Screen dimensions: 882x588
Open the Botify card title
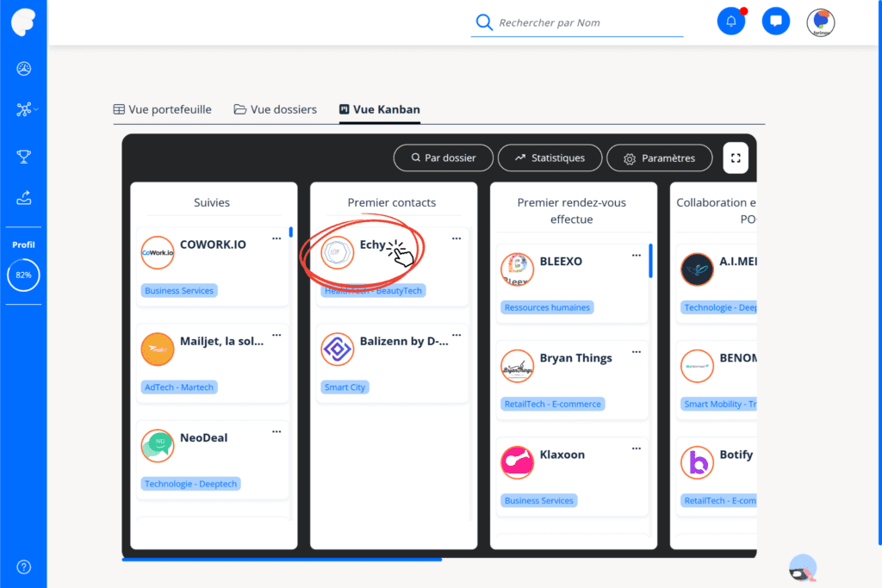pyautogui.click(x=736, y=455)
